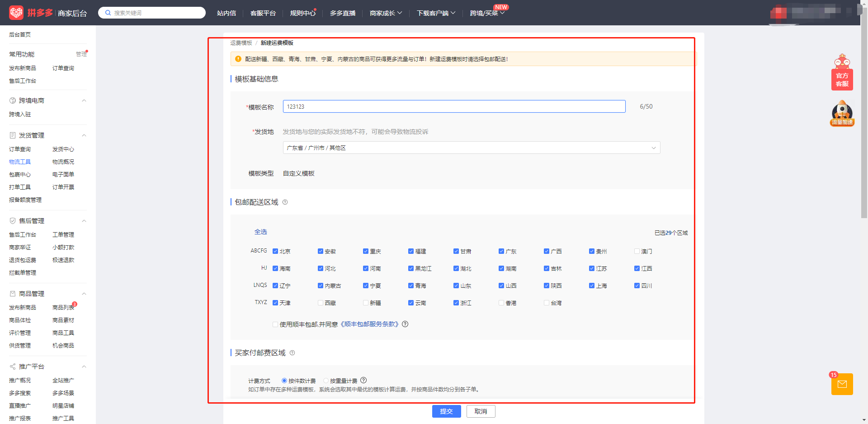The image size is (868, 424).
Task: Click help icon beside 买家付邮费区域 heading
Action: point(292,353)
